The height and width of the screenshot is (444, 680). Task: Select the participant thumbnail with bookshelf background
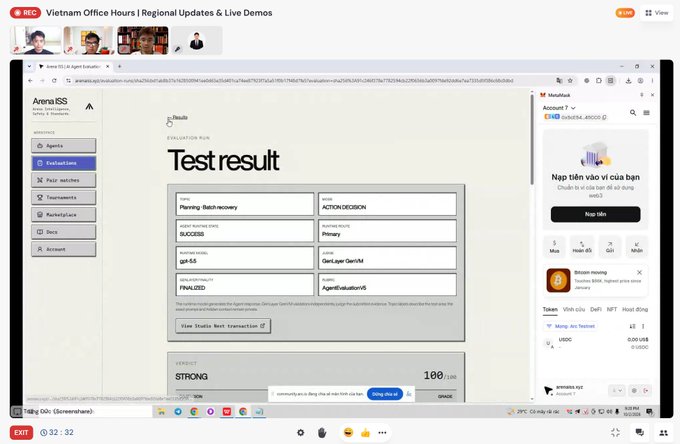coord(143,40)
